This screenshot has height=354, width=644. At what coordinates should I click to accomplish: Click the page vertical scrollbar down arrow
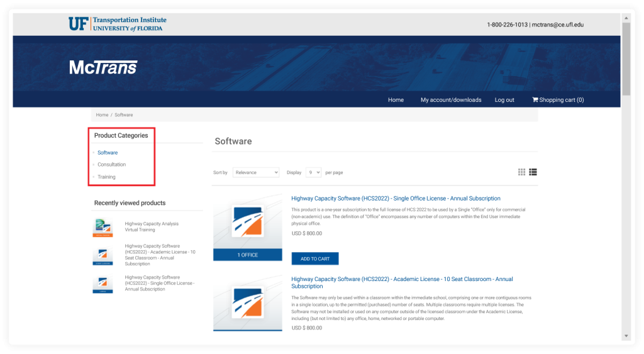(x=626, y=336)
